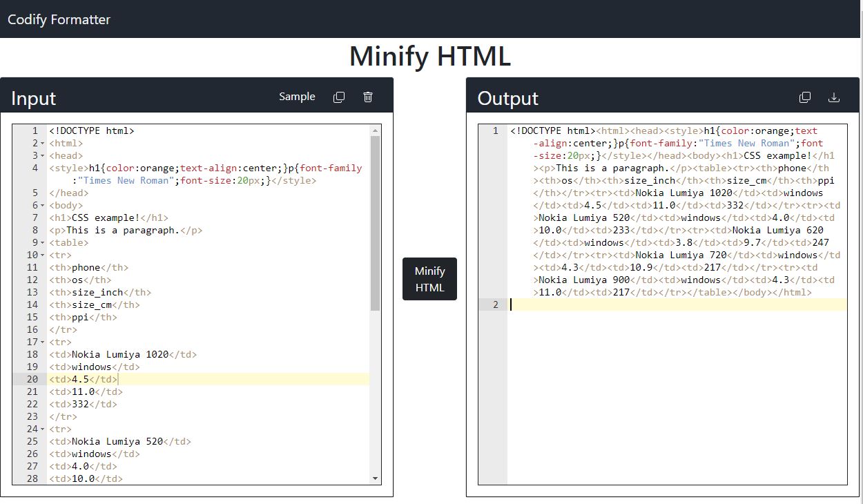Viewport: 863px width, 504px height.
Task: Click the input editor vertical scrollbar thumb
Action: pyautogui.click(x=376, y=221)
